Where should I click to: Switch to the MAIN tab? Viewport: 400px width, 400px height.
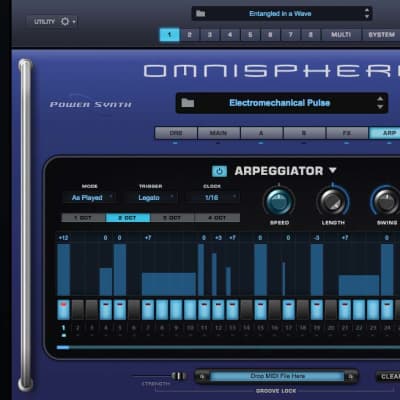[x=219, y=133]
